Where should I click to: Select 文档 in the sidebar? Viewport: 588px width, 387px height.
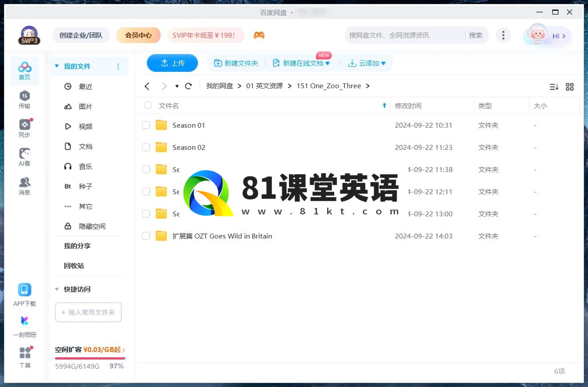click(86, 146)
